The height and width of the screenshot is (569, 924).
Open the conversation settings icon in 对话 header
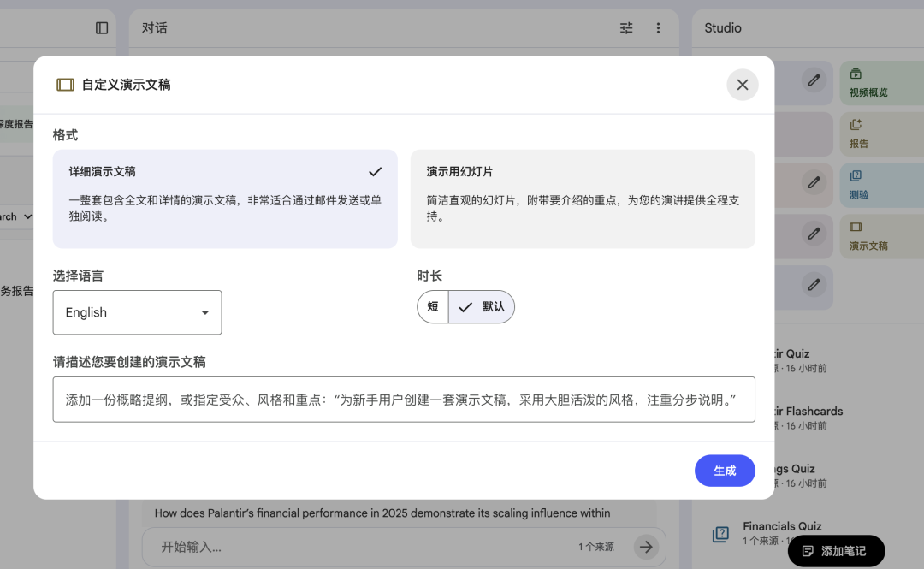click(625, 27)
